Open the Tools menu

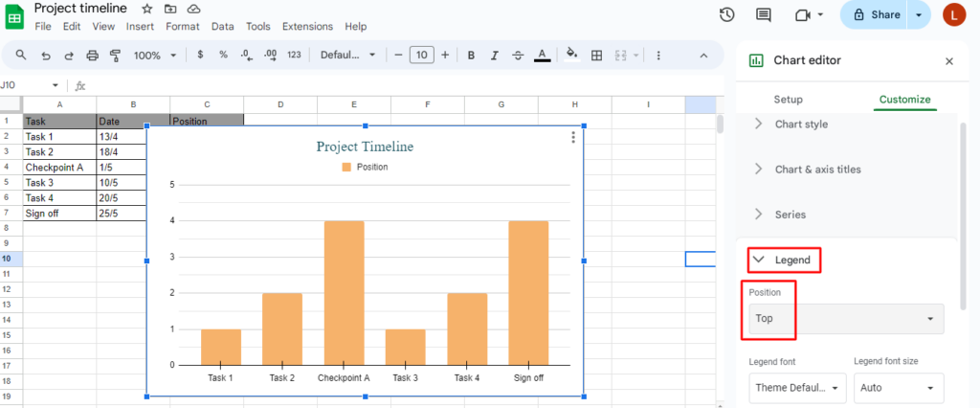click(x=258, y=26)
